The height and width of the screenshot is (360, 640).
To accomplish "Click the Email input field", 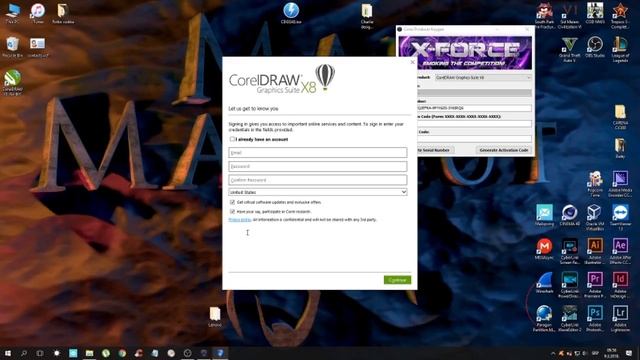I will (318, 153).
